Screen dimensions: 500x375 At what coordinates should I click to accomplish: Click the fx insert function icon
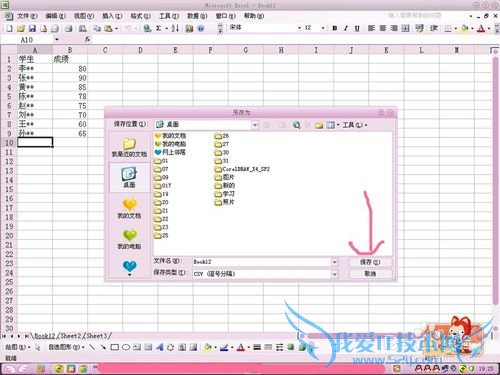pos(87,39)
